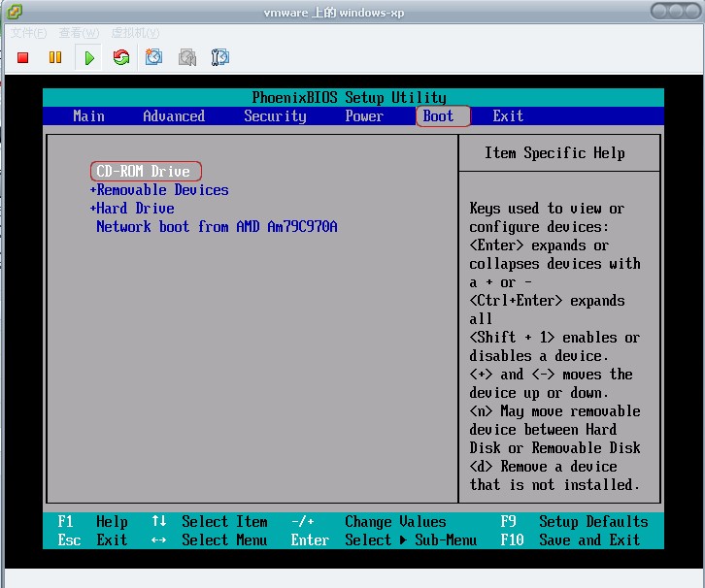Click the grayed revert snapshot icon
Screen dimensions: 705x588
click(187, 57)
